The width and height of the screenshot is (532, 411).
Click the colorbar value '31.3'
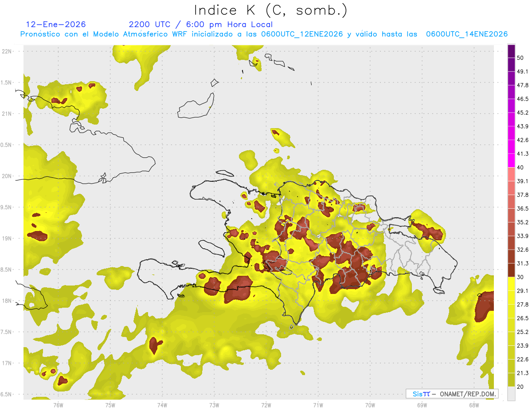[523, 263]
